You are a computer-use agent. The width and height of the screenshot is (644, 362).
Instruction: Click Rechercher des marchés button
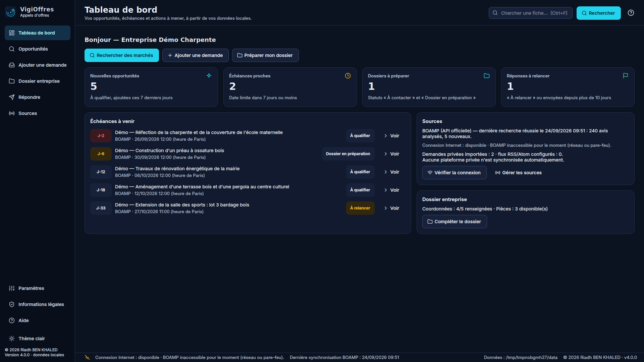click(x=122, y=55)
